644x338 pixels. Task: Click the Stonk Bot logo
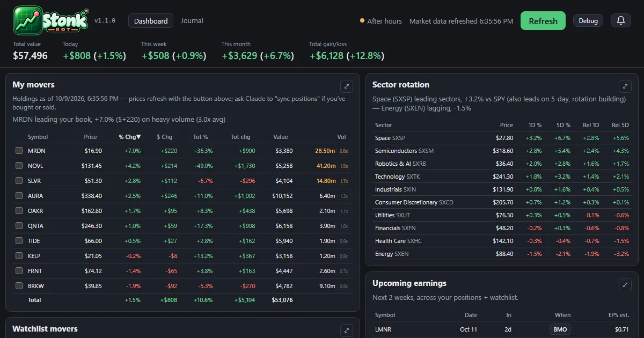coord(51,21)
